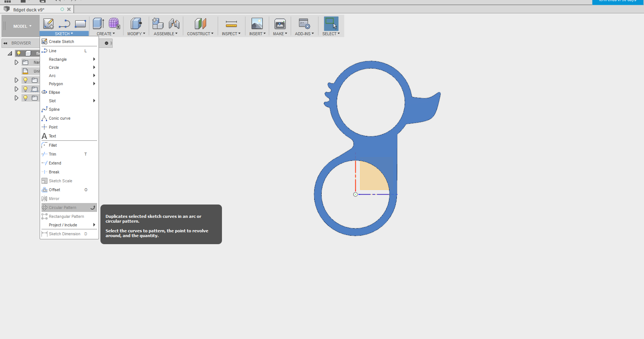644x339 pixels.
Task: Open the INSERT dropdown menu
Action: (257, 34)
